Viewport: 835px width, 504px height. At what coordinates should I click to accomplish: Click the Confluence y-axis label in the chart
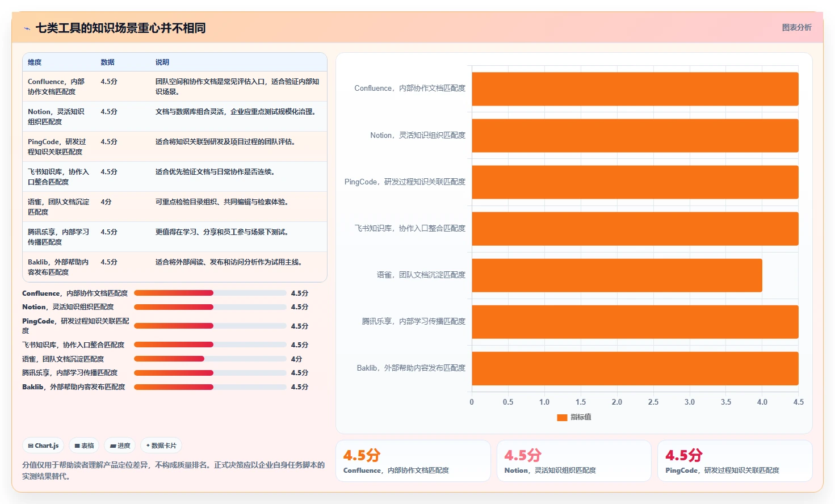410,89
